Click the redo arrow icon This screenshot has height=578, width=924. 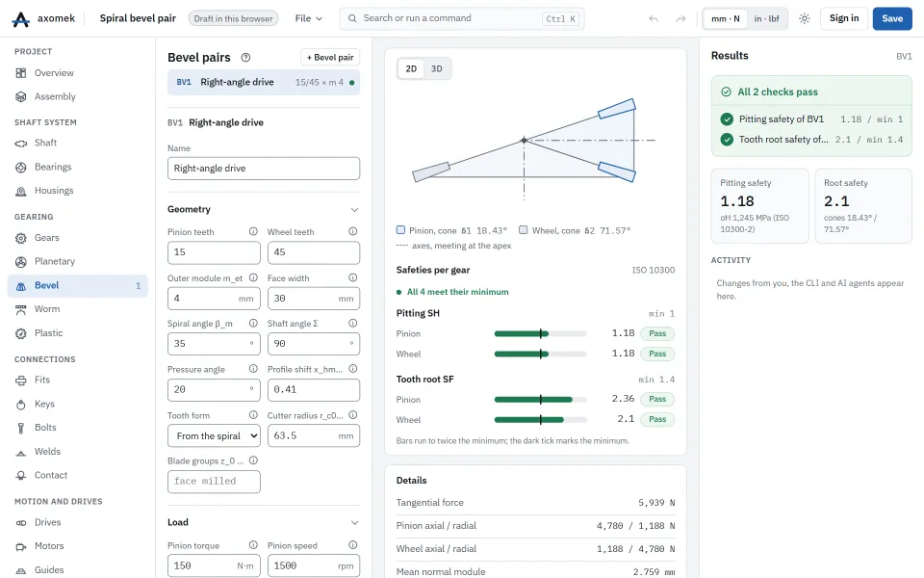680,19
